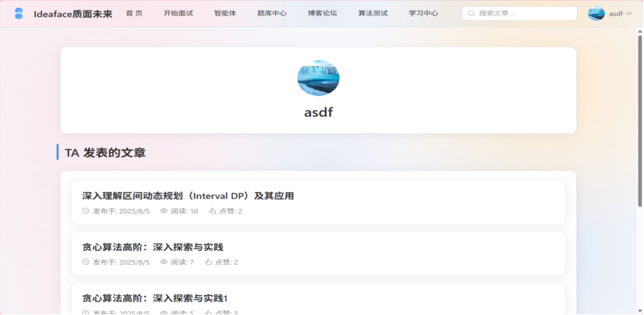Open the 算法测试 page

point(373,13)
